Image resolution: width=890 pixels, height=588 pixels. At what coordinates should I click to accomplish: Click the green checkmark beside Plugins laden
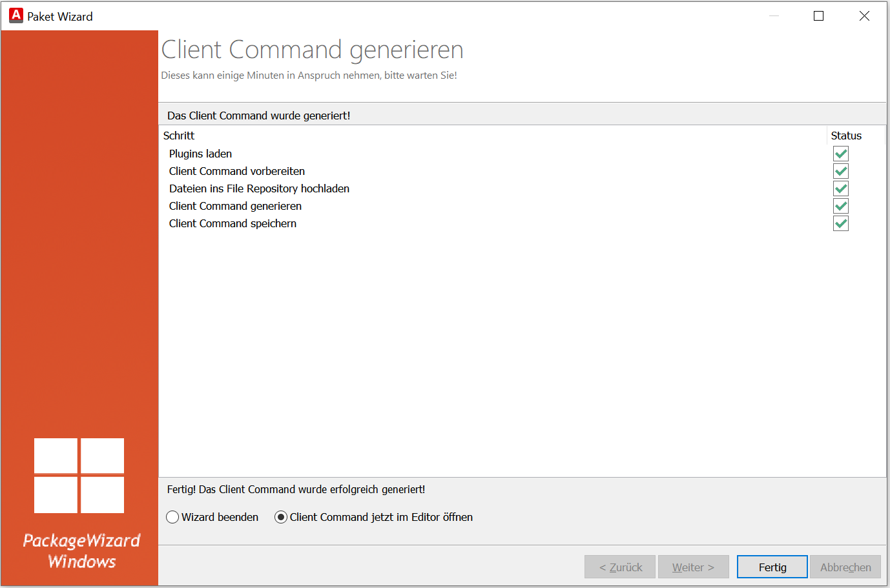[x=840, y=154]
